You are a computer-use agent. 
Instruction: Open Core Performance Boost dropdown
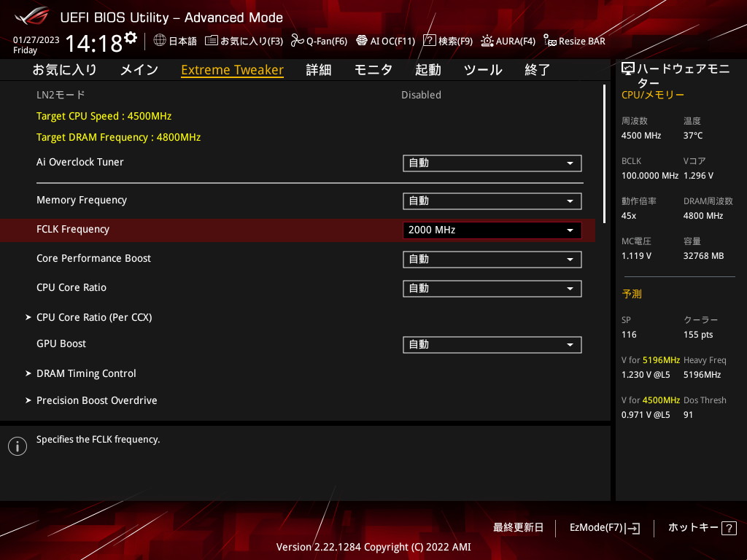[492, 260]
